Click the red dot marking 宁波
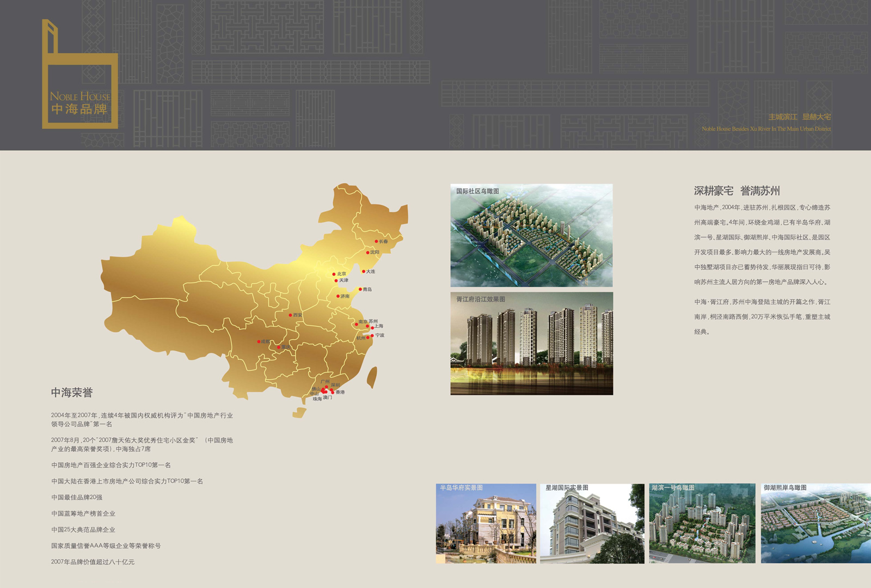This screenshot has height=588, width=871. tap(372, 335)
